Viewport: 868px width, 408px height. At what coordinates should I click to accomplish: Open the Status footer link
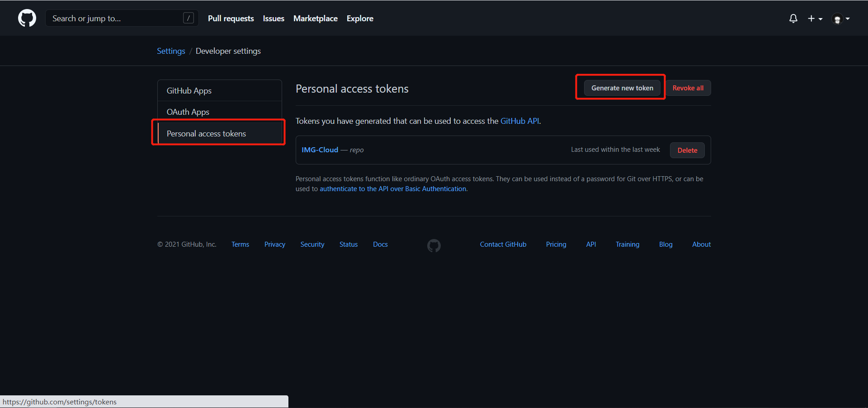click(349, 244)
